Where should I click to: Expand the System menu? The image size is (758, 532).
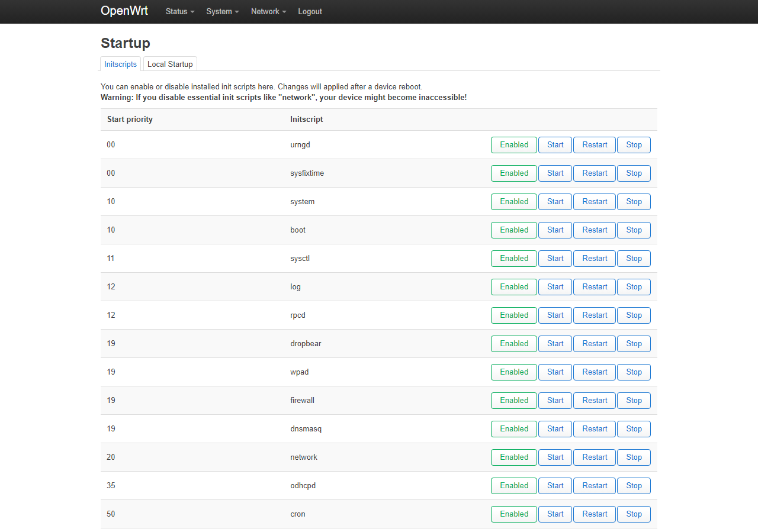(x=223, y=12)
